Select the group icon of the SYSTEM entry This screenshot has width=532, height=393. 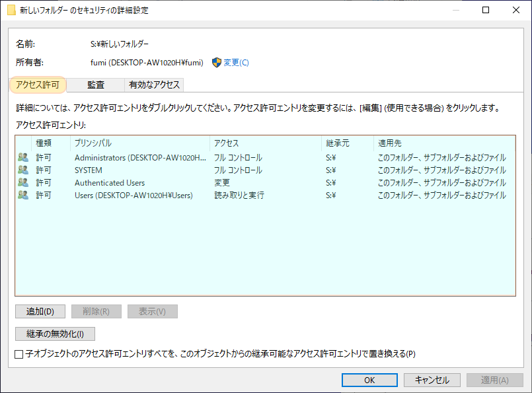[23, 170]
